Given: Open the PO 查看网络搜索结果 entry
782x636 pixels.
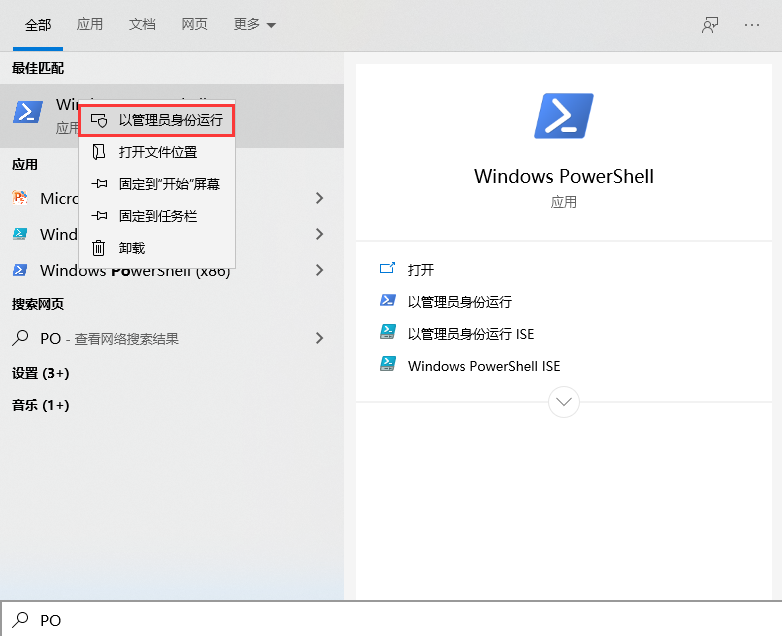Looking at the screenshot, I should (172, 338).
